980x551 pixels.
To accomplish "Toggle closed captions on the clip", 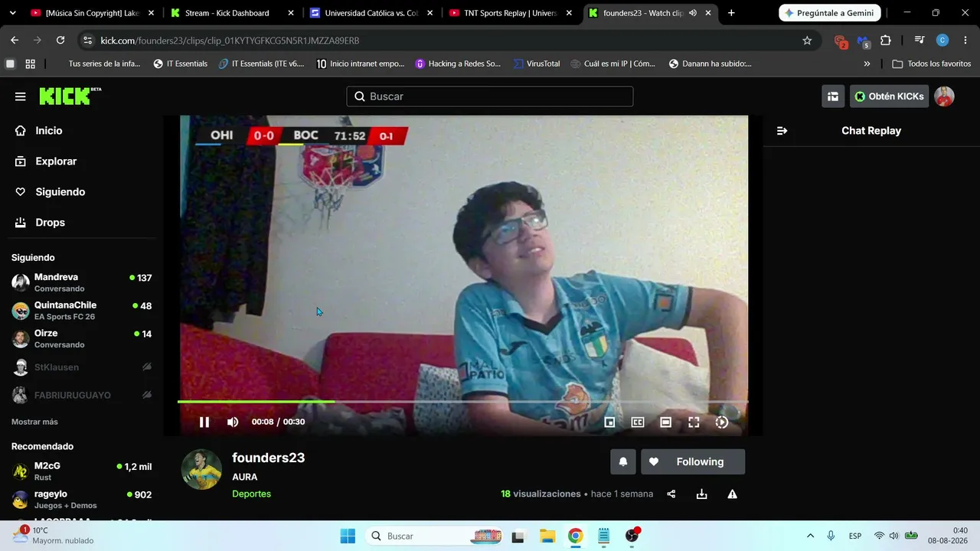I will (x=638, y=422).
